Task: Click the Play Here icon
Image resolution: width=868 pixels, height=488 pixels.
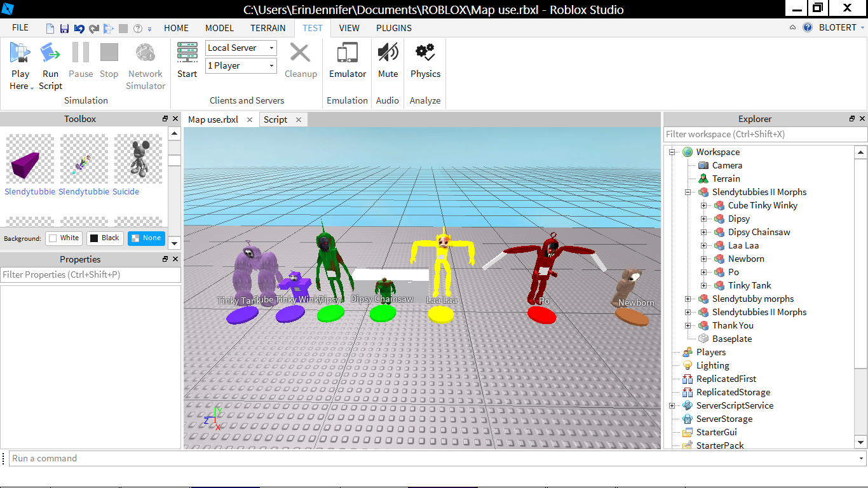Action: pos(20,53)
